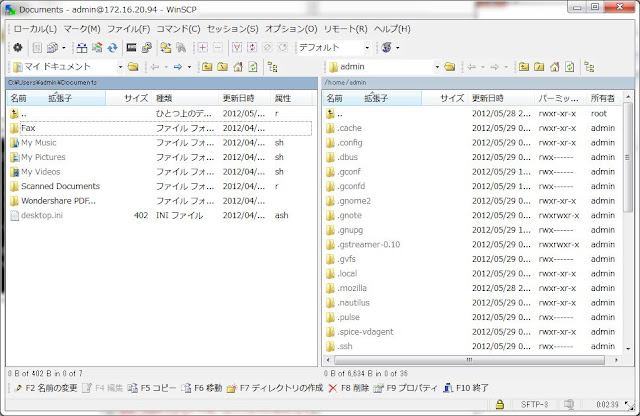The width and height of the screenshot is (640, 416).
Task: Click F7 ディレクトリの作成 button
Action: (275, 388)
